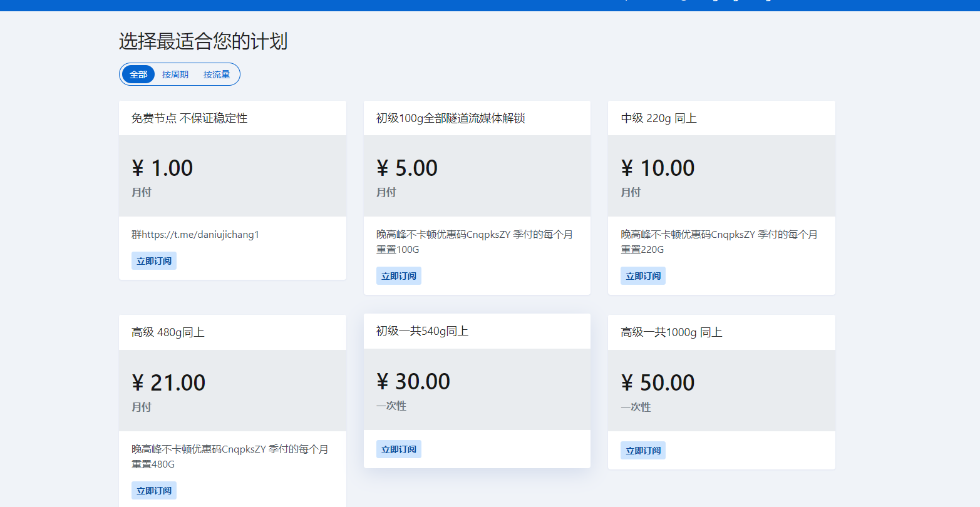Click 一次性 label under ¥ 50.00
Viewport: 980px width, 507px height.
[x=636, y=407]
